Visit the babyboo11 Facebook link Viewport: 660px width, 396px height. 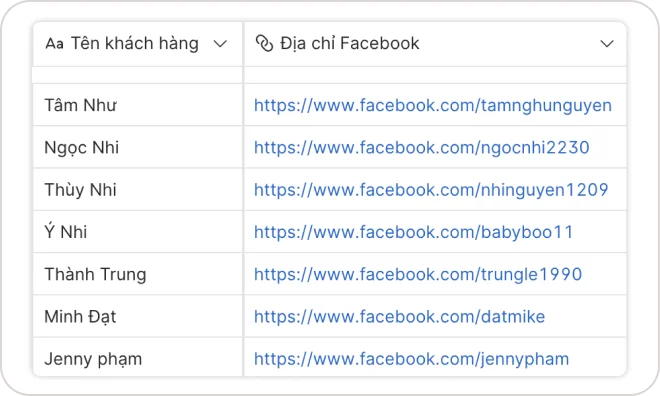(413, 232)
